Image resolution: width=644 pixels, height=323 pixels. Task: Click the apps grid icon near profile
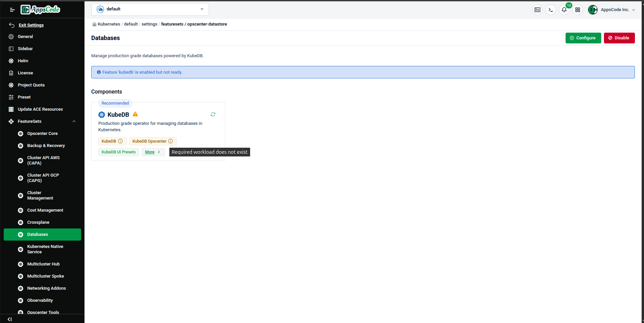click(x=578, y=10)
